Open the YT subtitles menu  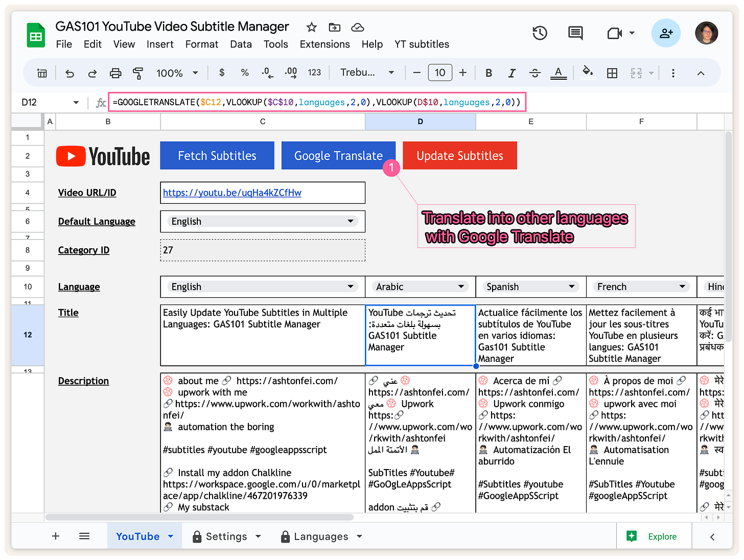[x=422, y=44]
